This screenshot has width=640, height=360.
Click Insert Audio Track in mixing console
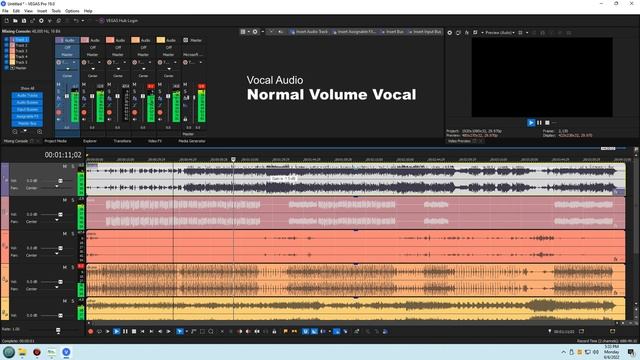(x=309, y=32)
